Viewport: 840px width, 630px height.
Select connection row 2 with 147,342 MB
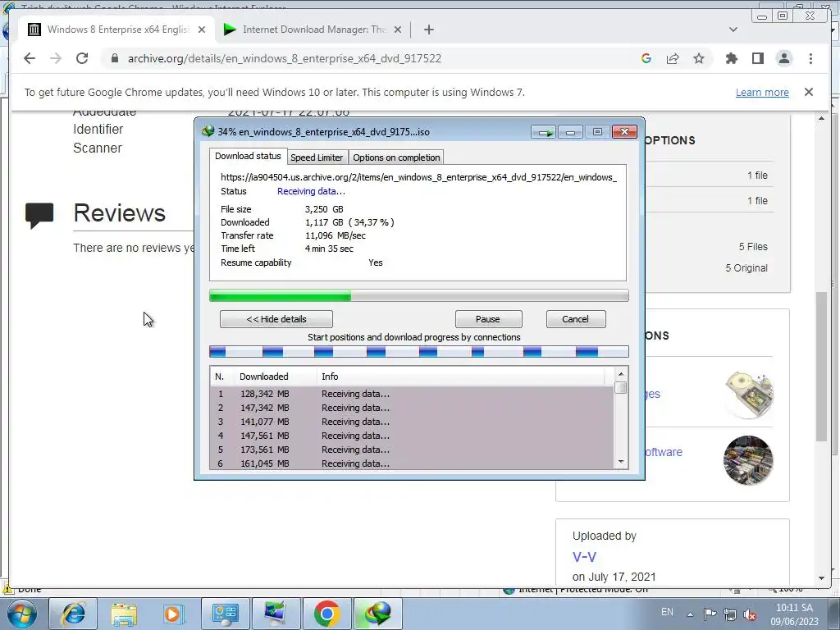point(412,408)
